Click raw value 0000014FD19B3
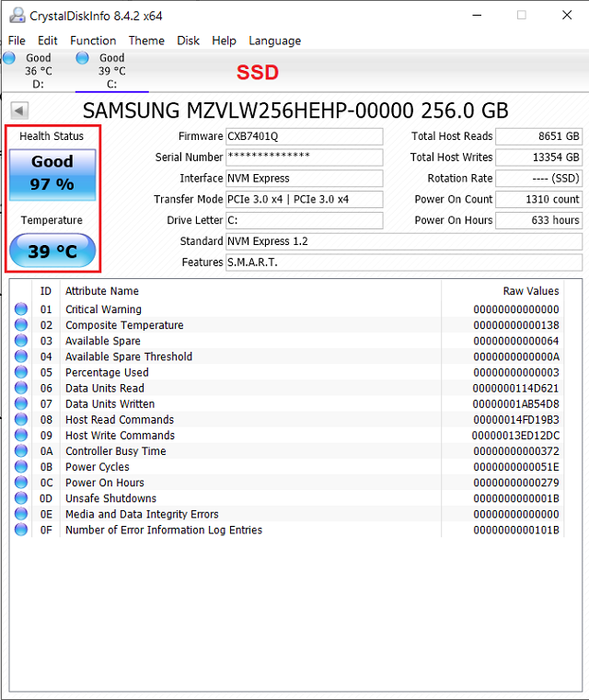Image resolution: width=589 pixels, height=700 pixels. click(x=515, y=420)
